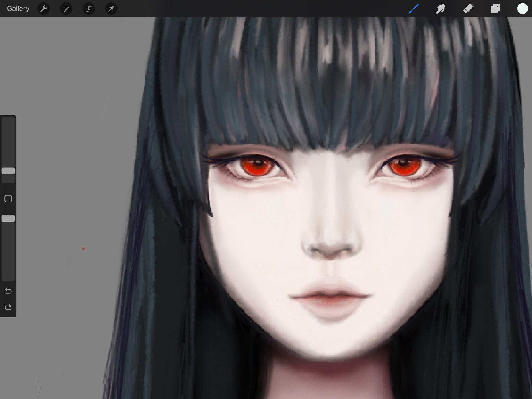Screen dimensions: 532x399
Task: Select the Transform arrow tool
Action: [x=111, y=8]
